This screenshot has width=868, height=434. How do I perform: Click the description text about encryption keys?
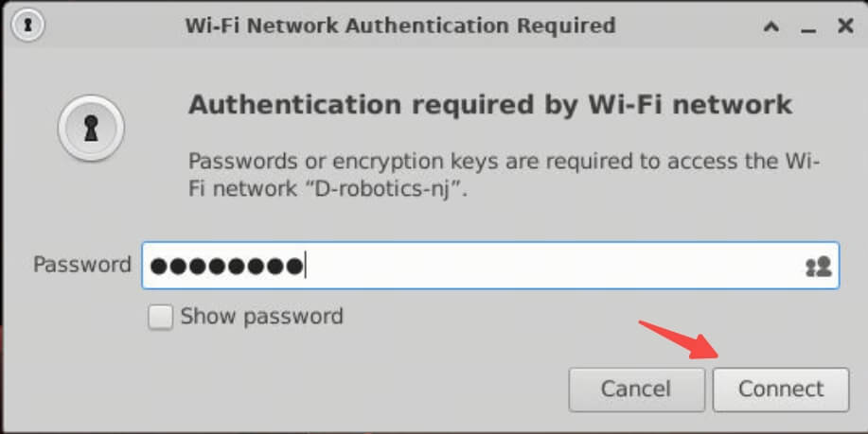[x=503, y=162]
